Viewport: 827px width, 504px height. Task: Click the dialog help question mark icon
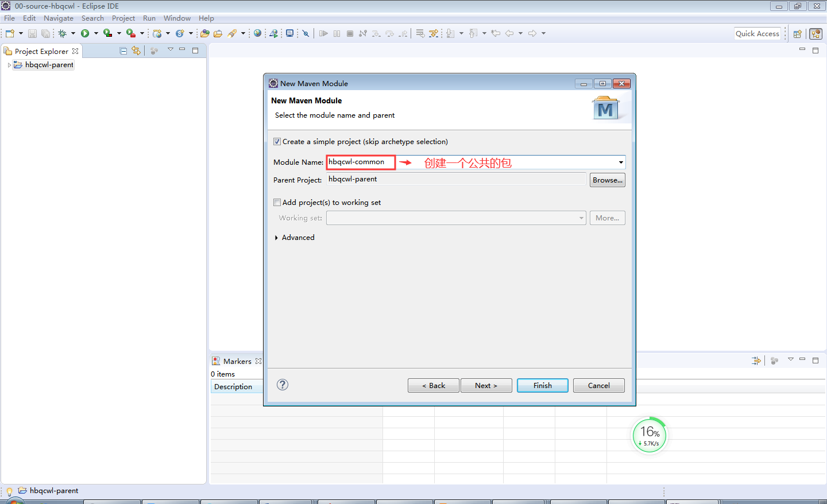(x=283, y=385)
